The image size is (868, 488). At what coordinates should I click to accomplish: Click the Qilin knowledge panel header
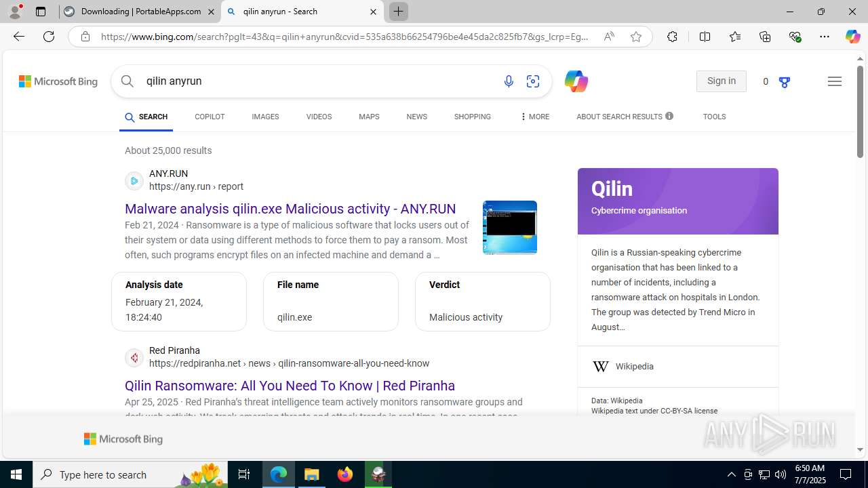click(x=678, y=201)
